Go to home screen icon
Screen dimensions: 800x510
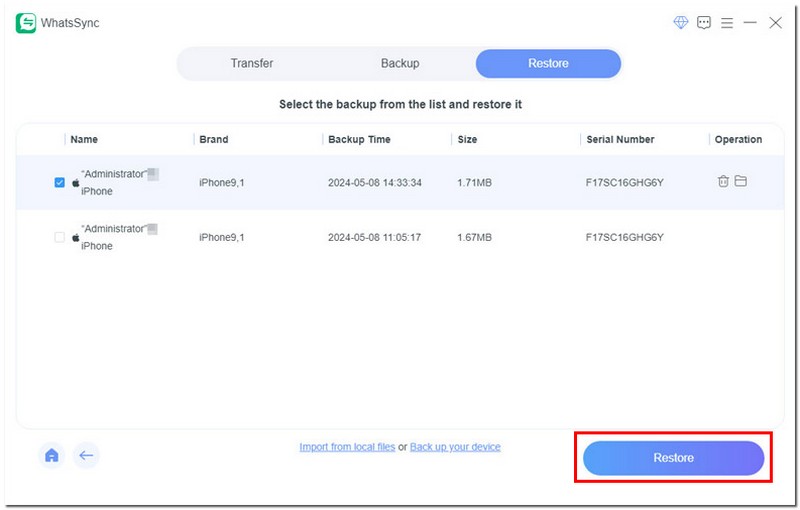pyautogui.click(x=52, y=455)
